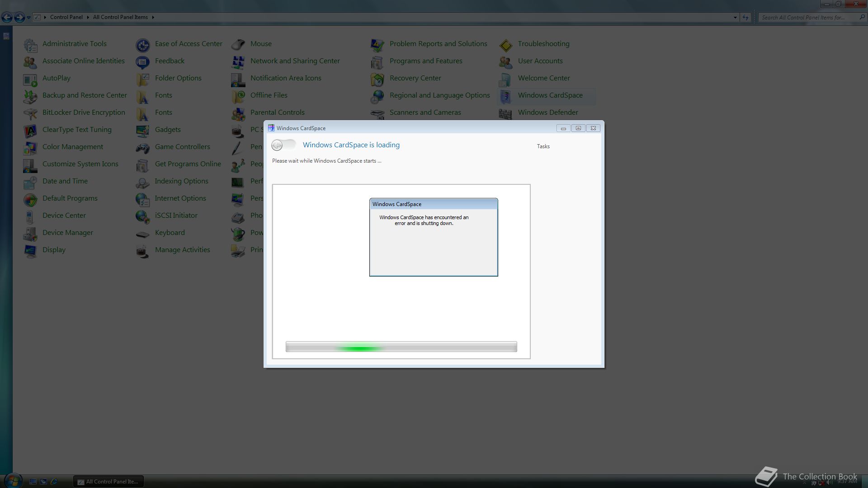Click the Internet Options icon

click(x=143, y=199)
